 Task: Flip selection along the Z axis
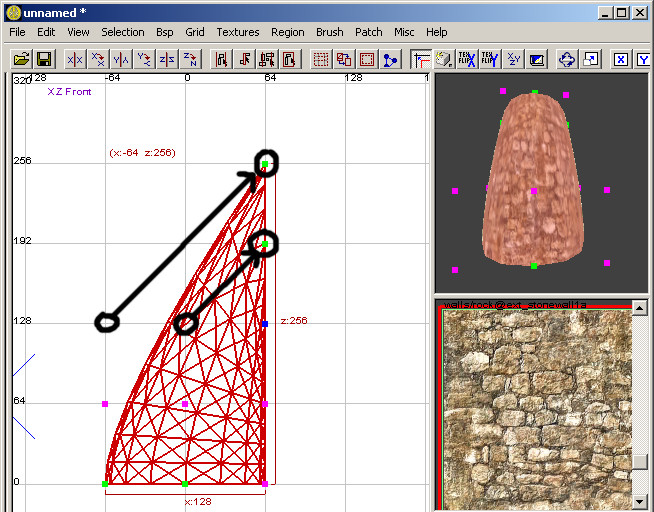pyautogui.click(x=167, y=60)
